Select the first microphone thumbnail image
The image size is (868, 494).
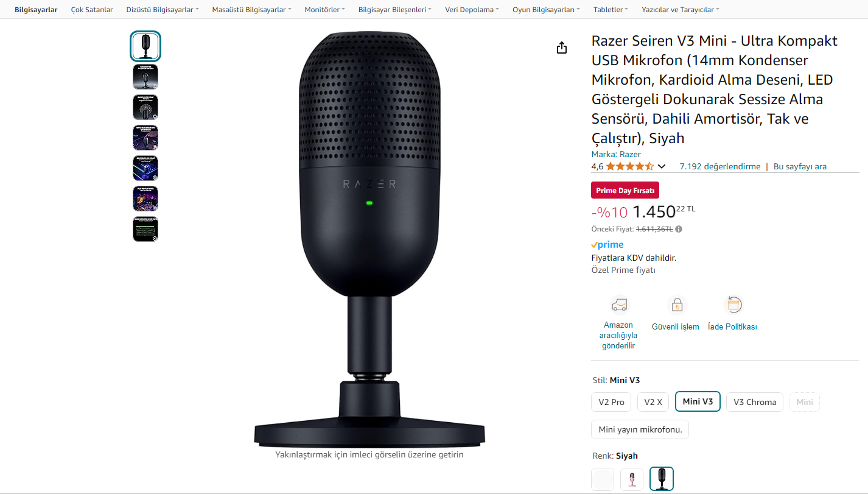point(145,46)
